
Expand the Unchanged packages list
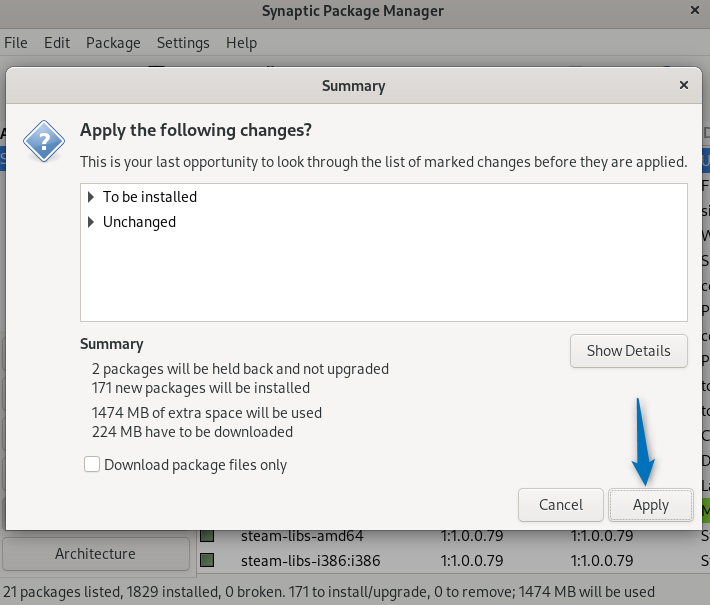coord(92,222)
